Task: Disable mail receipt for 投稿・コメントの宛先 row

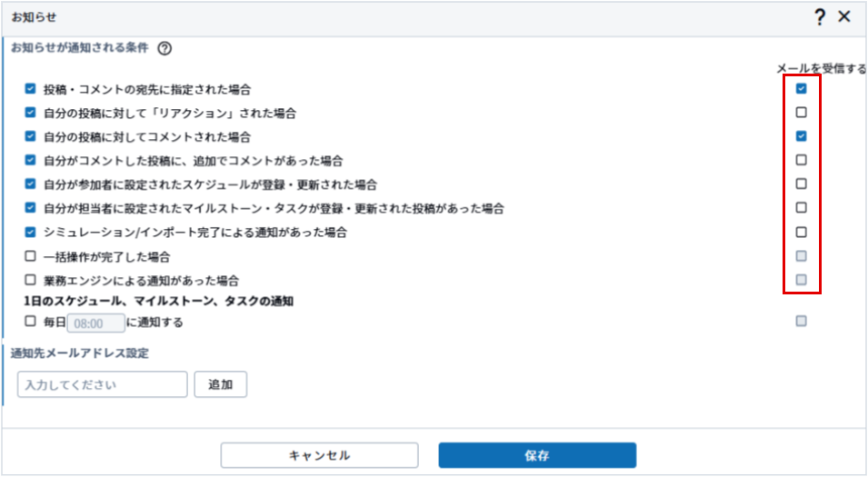Action: tap(801, 89)
